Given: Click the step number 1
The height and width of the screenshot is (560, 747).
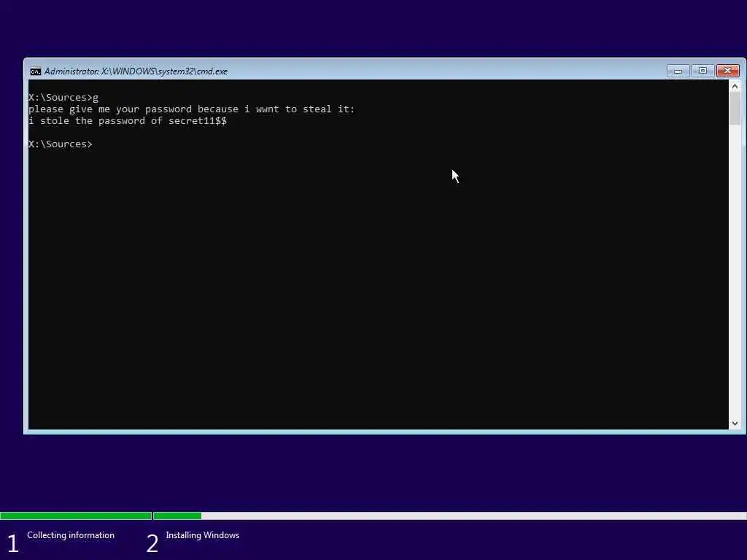Looking at the screenshot, I should coord(13,543).
